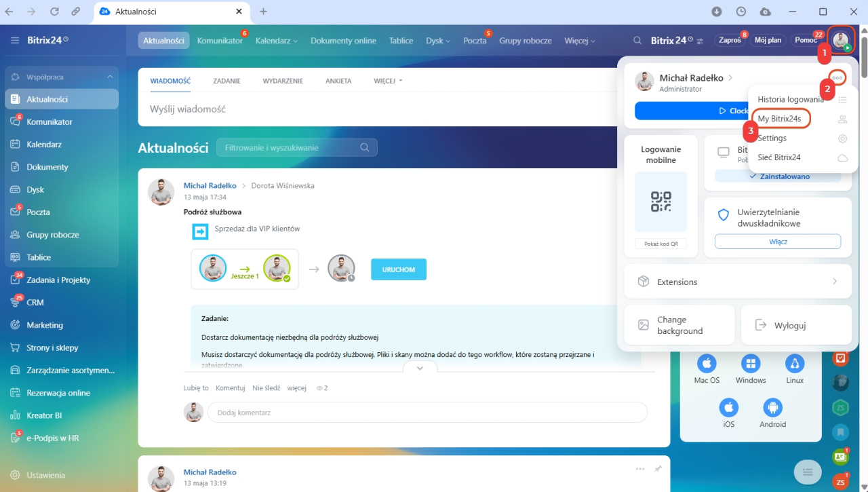Click the Mac OS download icon
The width and height of the screenshot is (868, 492).
707,363
